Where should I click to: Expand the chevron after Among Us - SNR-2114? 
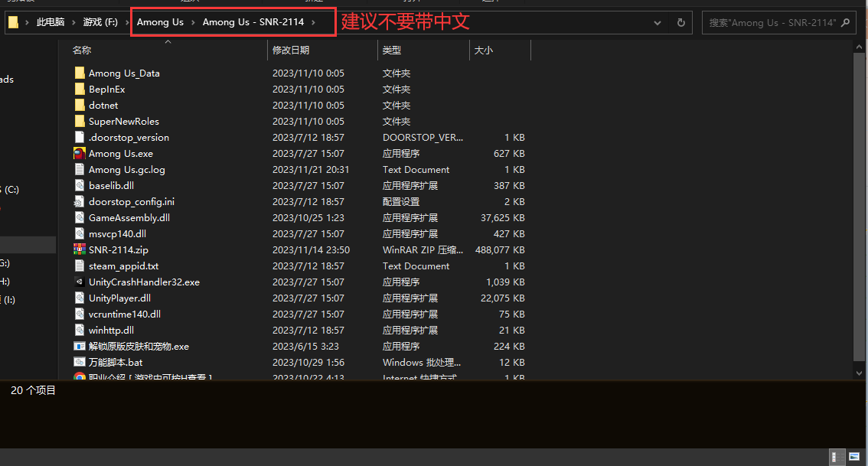pyautogui.click(x=313, y=22)
